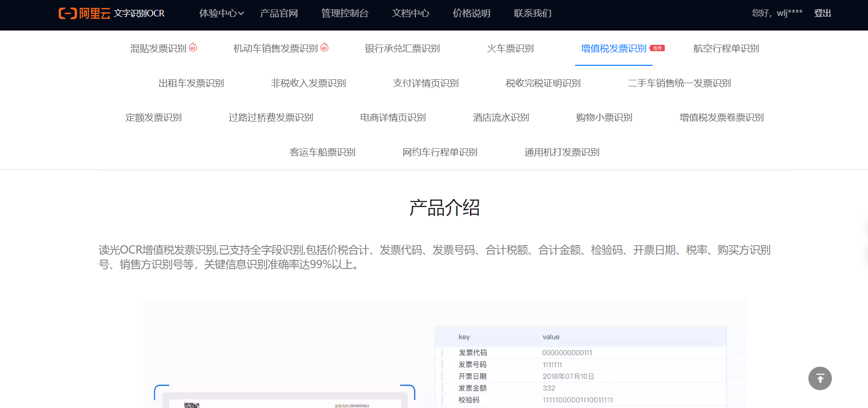Go to 管理控制台
Screen dimensions: 868x408
tap(345, 13)
